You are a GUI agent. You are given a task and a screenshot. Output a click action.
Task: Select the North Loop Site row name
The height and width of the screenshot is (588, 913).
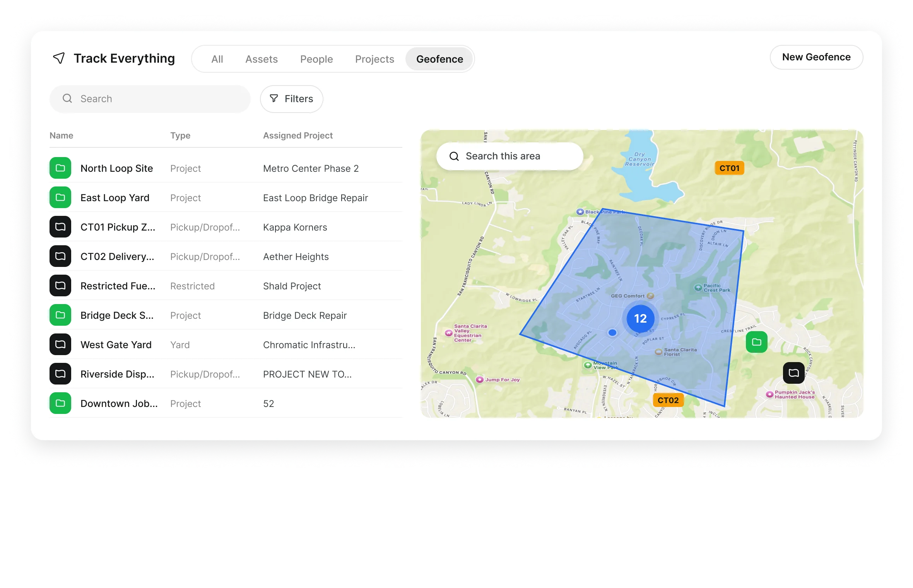tap(117, 168)
